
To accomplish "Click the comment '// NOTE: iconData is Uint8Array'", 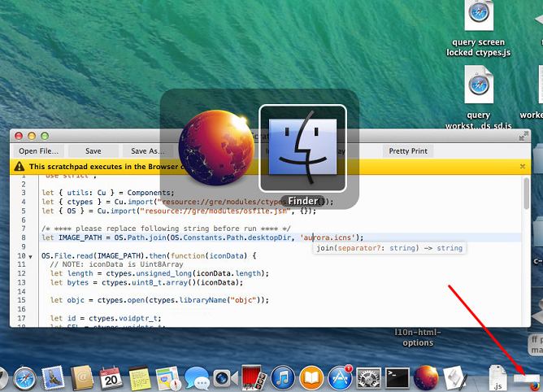I will (116, 264).
